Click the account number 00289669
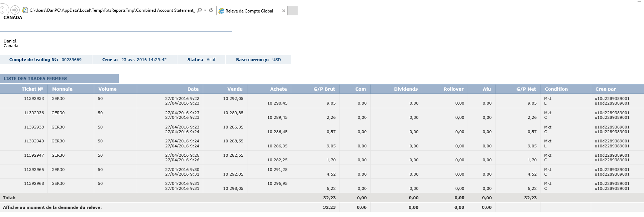The width and height of the screenshot is (644, 217). click(x=71, y=60)
